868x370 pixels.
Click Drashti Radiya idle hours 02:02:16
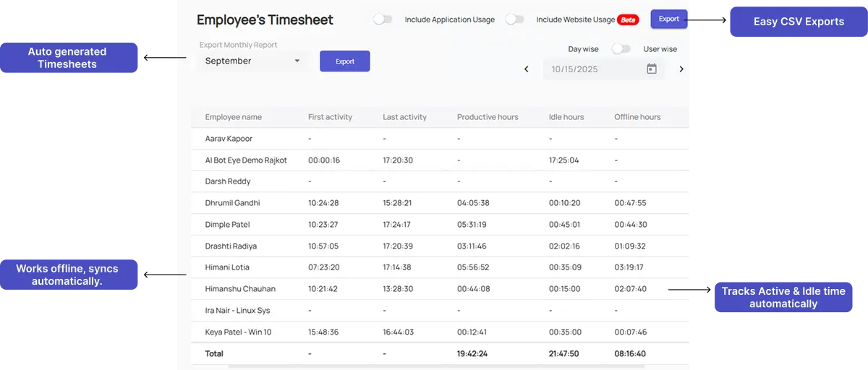pyautogui.click(x=564, y=246)
